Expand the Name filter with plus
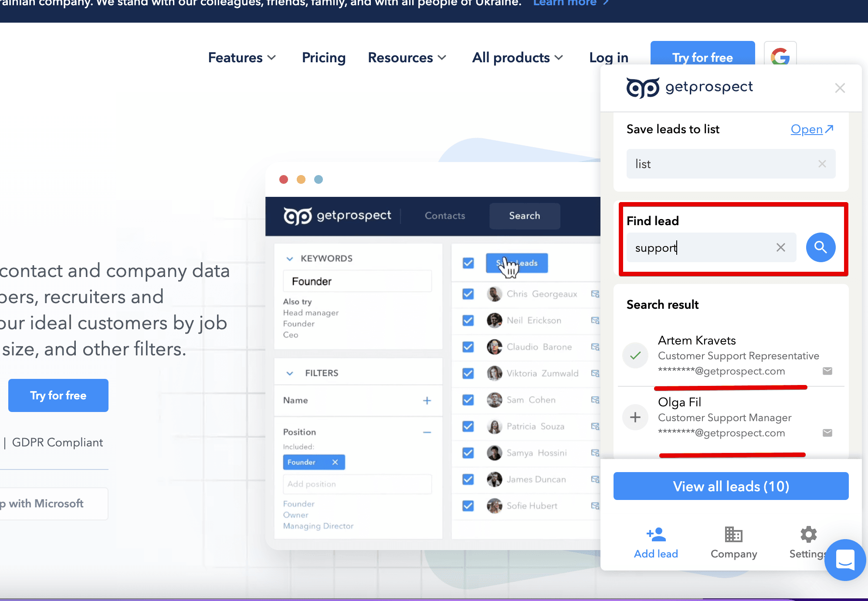 (x=427, y=400)
